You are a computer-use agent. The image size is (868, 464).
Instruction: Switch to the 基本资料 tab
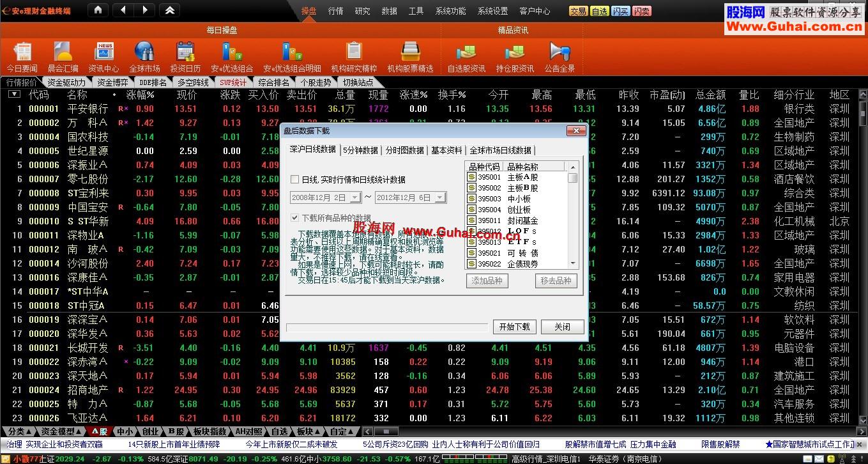coord(446,150)
